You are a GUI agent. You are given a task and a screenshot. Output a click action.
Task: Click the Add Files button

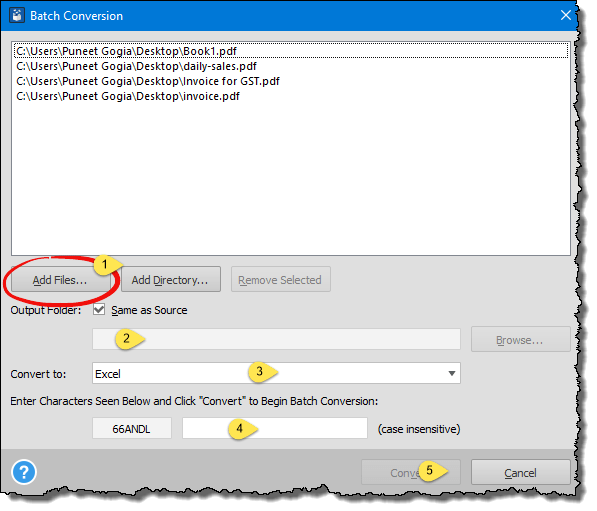tap(60, 279)
